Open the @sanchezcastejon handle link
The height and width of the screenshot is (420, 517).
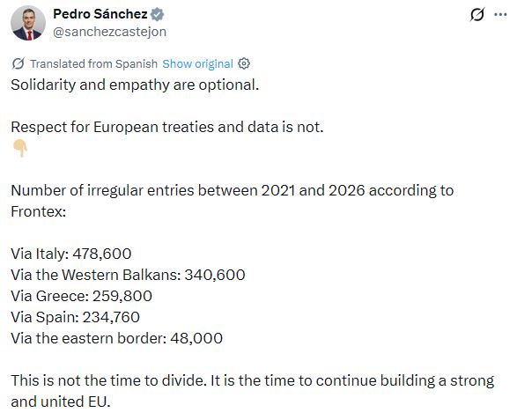click(110, 32)
